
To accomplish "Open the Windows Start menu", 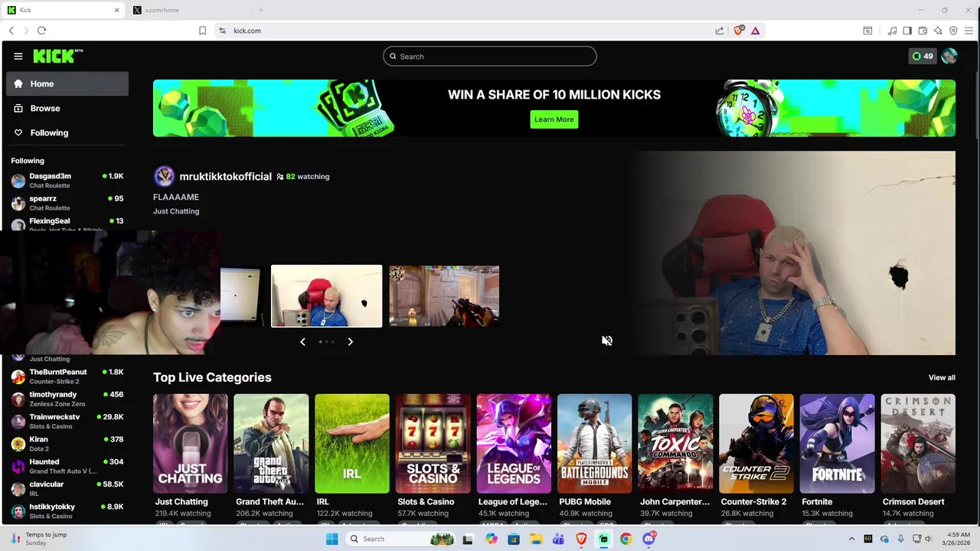I will [x=332, y=539].
